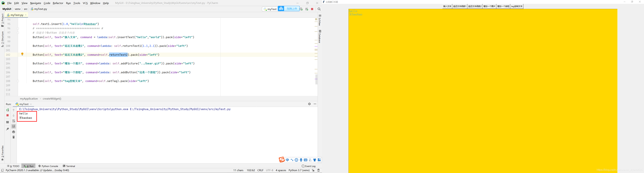644x173 pixels.
Task: Pin the Run tab
Action: pos(8,129)
